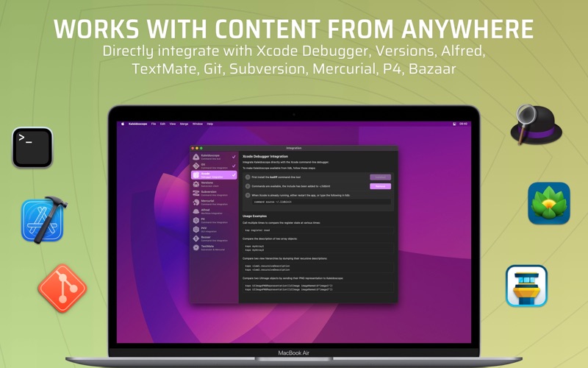Click the Integration window title bar
The height and width of the screenshot is (368, 588).
[293, 148]
